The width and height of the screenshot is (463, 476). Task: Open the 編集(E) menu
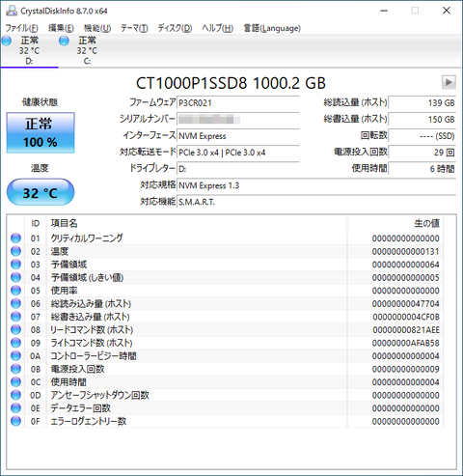pos(61,28)
